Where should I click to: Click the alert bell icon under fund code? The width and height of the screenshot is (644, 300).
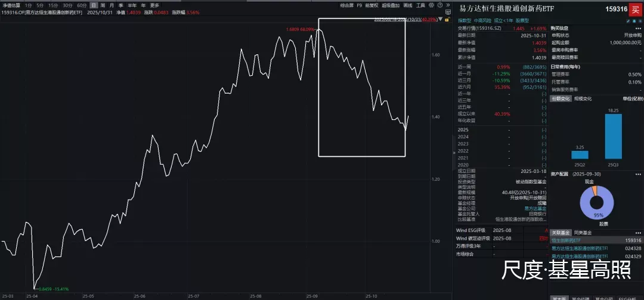click(x=634, y=20)
